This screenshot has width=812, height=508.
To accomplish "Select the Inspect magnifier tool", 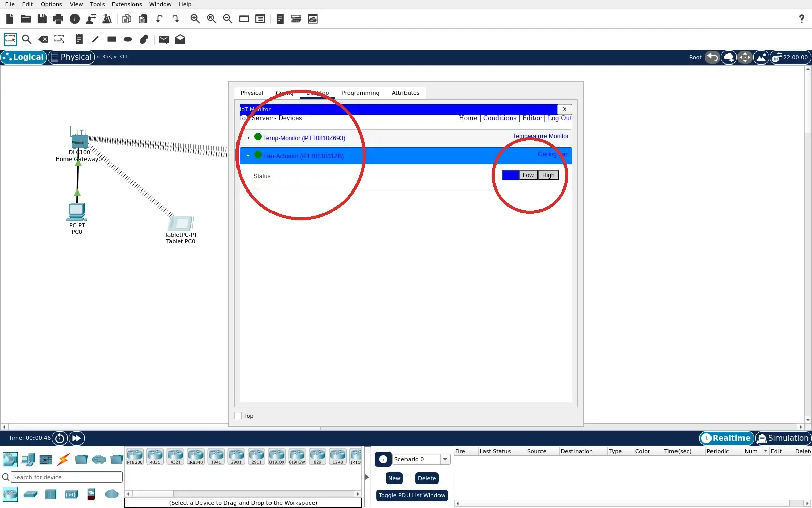I will [x=27, y=39].
